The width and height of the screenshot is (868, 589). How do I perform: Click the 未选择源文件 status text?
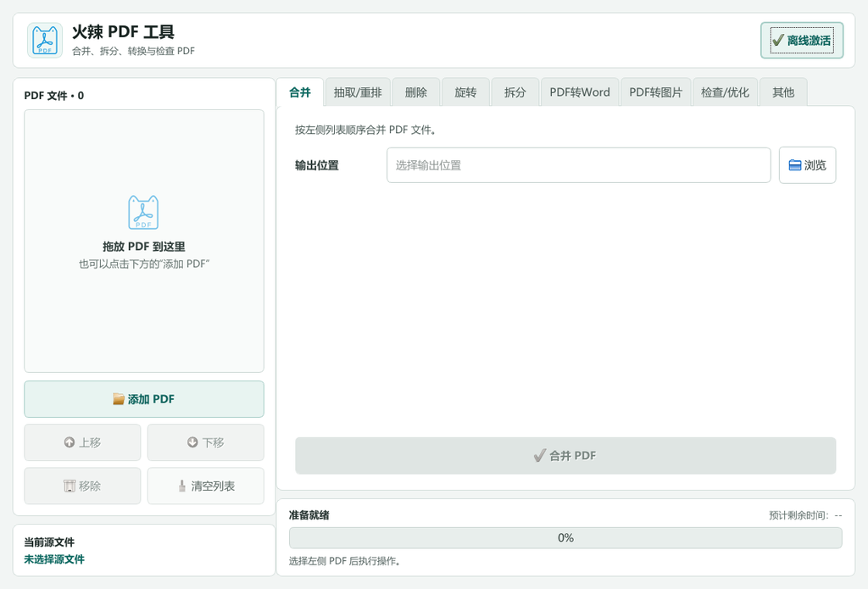click(54, 559)
